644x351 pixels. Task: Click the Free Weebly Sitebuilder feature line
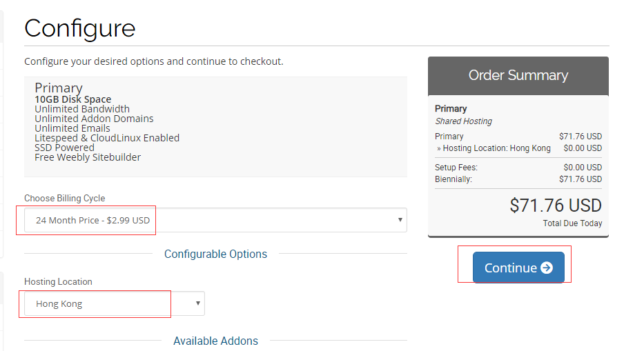(88, 157)
